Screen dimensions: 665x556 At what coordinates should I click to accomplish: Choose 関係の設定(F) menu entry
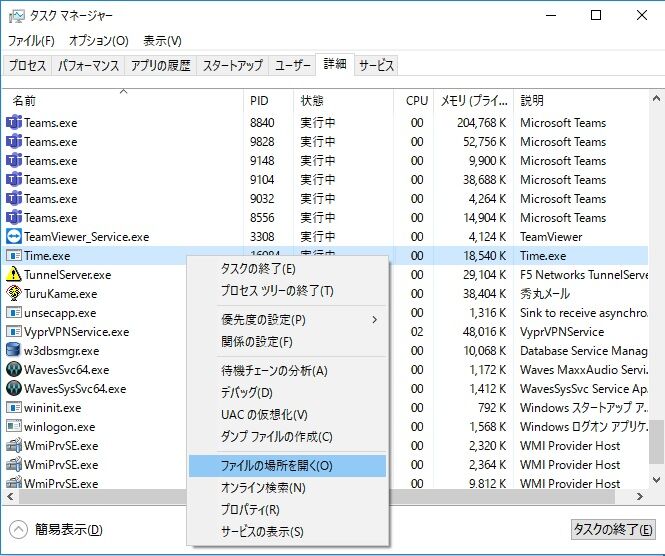[x=288, y=342]
